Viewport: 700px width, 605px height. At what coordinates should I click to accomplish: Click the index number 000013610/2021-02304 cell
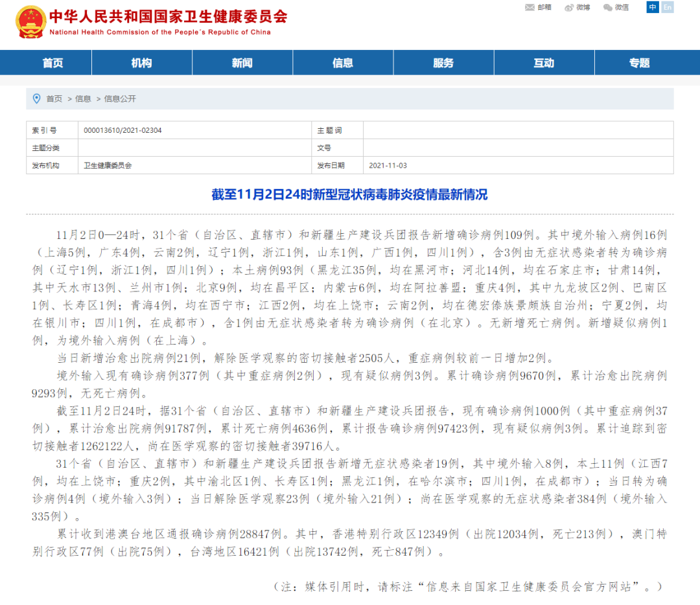point(123,131)
